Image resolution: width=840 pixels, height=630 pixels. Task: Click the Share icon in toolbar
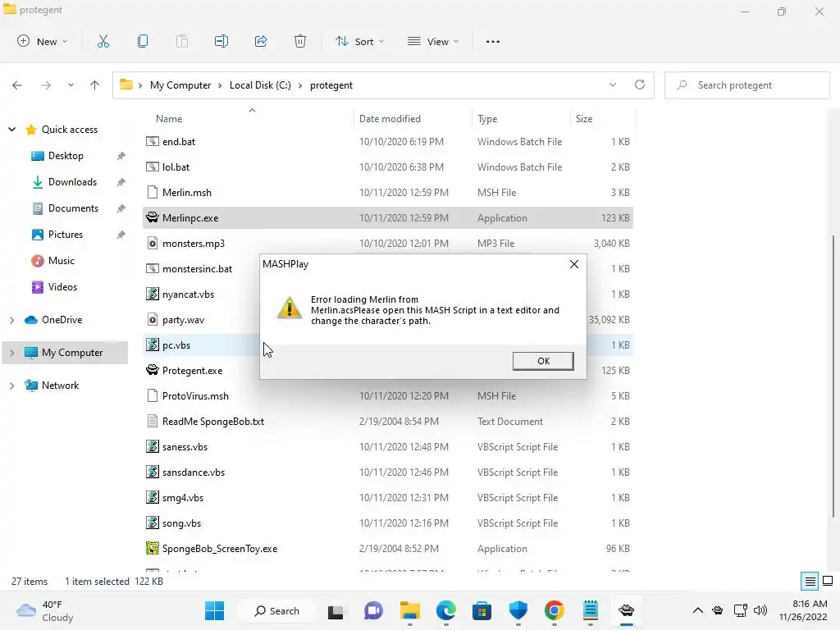(261, 41)
